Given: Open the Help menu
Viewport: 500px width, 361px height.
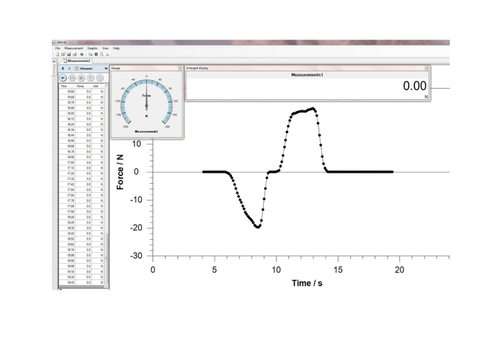Looking at the screenshot, I should click(x=116, y=48).
